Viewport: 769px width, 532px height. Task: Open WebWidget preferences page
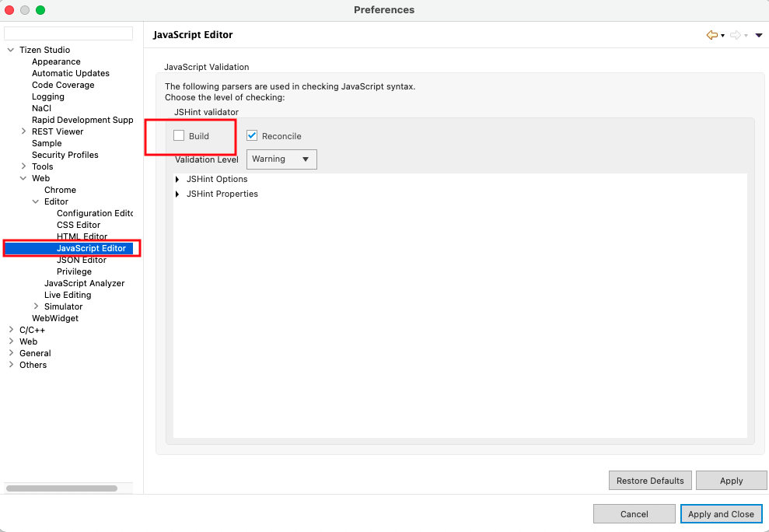55,318
